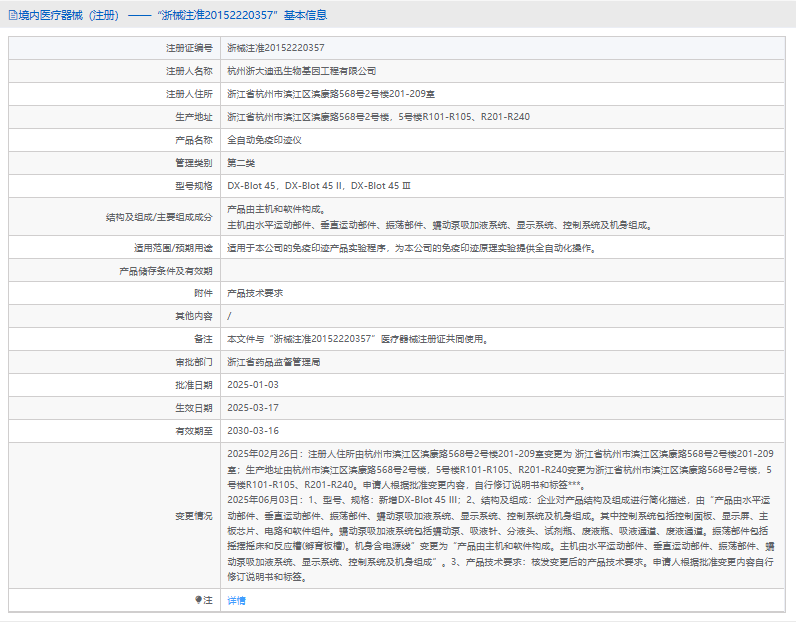The image size is (796, 622).
Task: Click the 变更情况 label
Action: tap(194, 516)
